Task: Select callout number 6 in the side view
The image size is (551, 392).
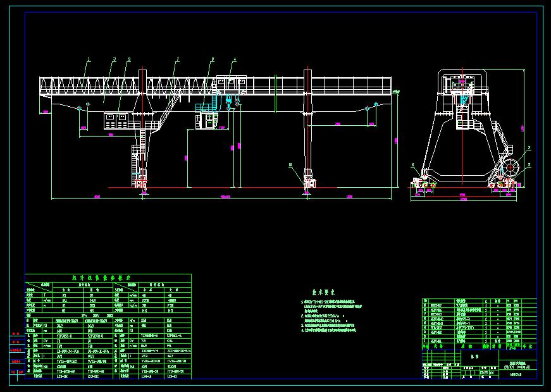Action: click(414, 165)
